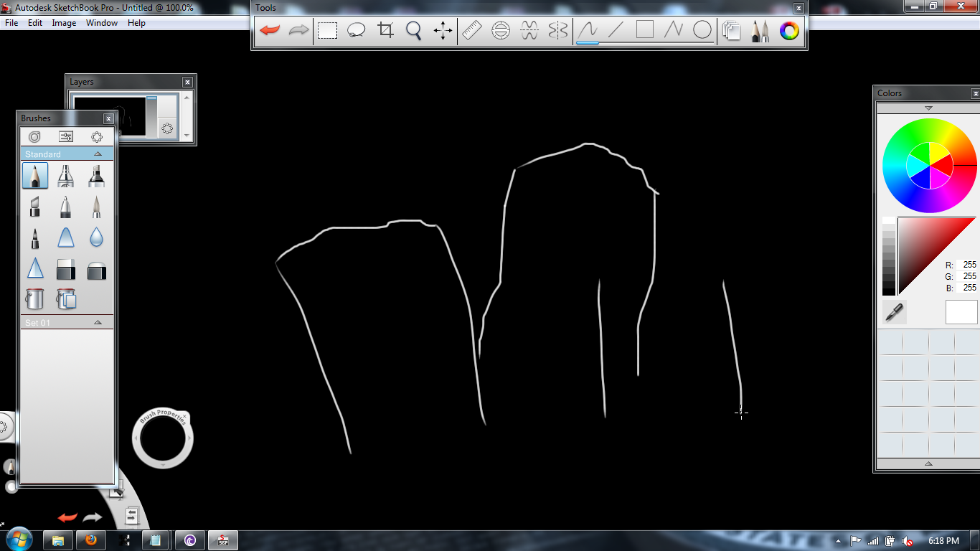Open the layer marking menu in Layers panel

[167, 128]
